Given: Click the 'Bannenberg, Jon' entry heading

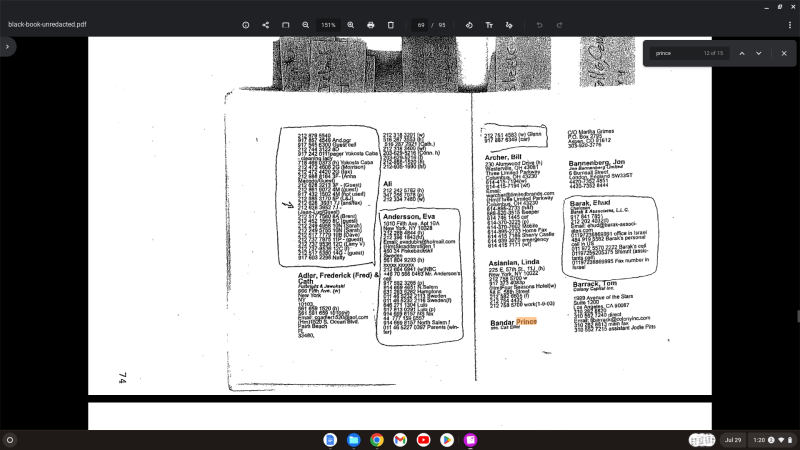Looking at the screenshot, I should click(x=596, y=163).
